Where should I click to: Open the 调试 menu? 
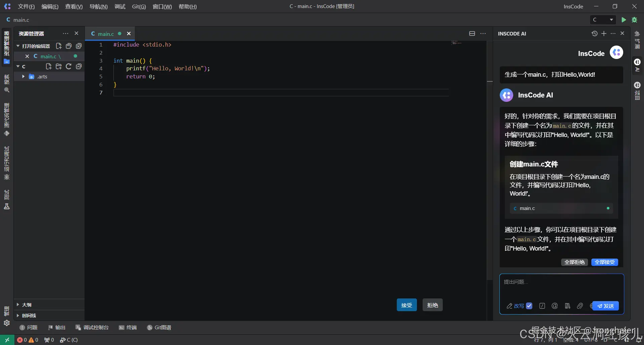(x=120, y=6)
